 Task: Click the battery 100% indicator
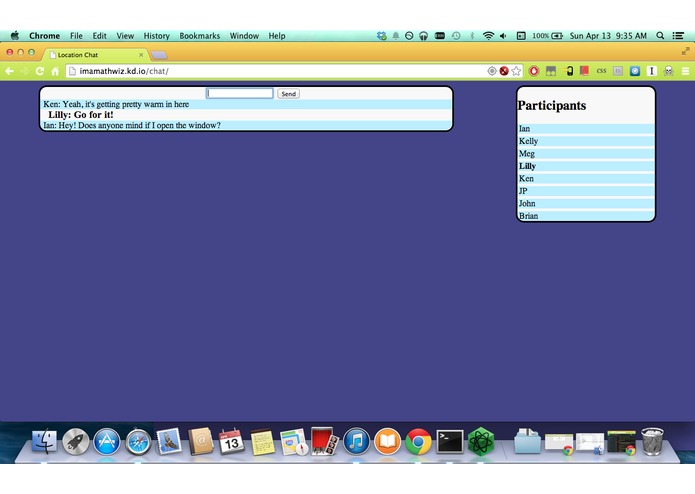(547, 35)
